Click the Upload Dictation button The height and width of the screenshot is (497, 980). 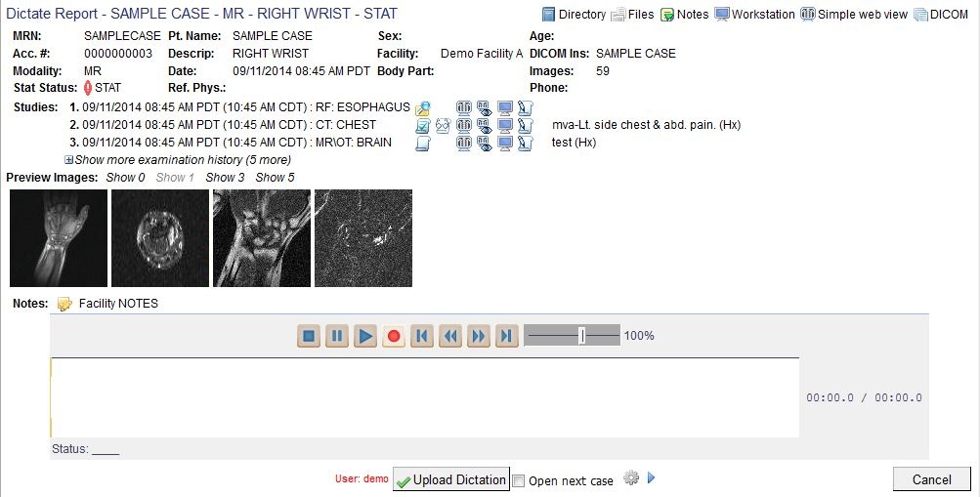pyautogui.click(x=450, y=479)
